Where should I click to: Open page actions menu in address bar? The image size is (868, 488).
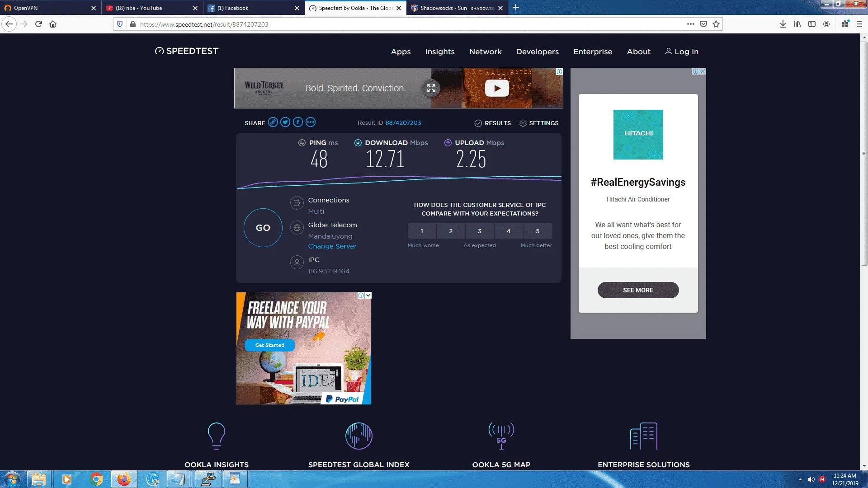tap(690, 24)
